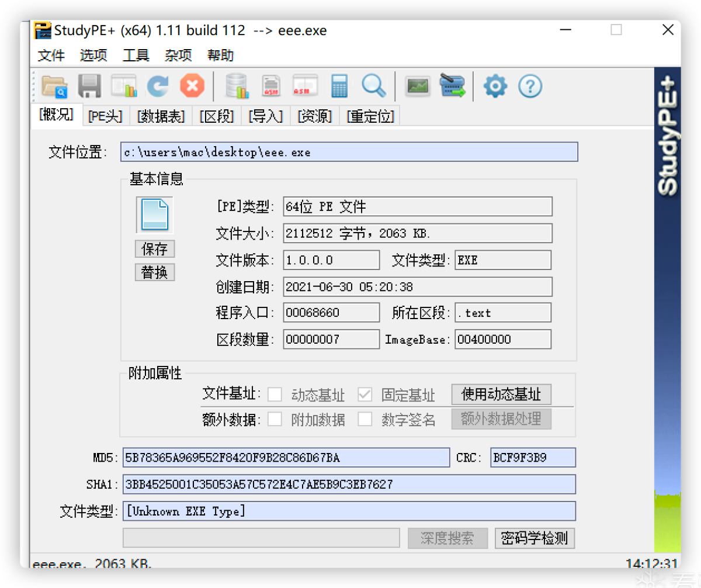Click the [PE]类型 field showing 64位 PE 文件
This screenshot has width=701, height=588.
tap(418, 206)
